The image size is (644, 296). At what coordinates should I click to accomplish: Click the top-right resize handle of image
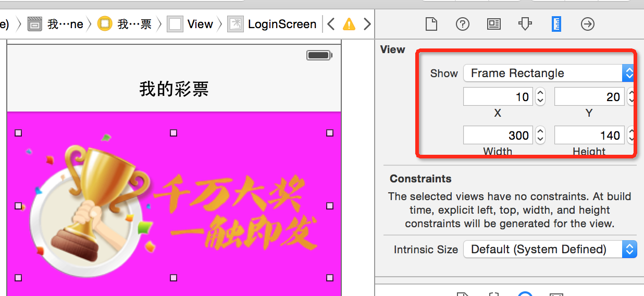click(x=330, y=133)
